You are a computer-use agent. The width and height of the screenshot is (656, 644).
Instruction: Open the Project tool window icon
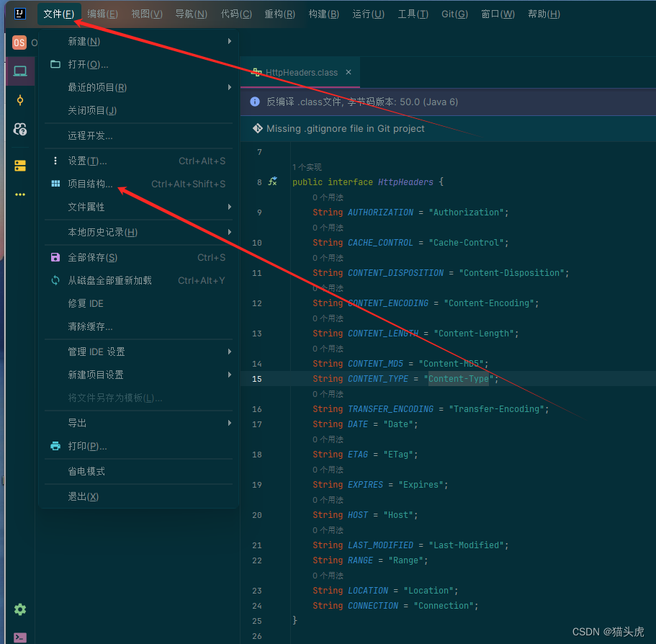(x=19, y=71)
